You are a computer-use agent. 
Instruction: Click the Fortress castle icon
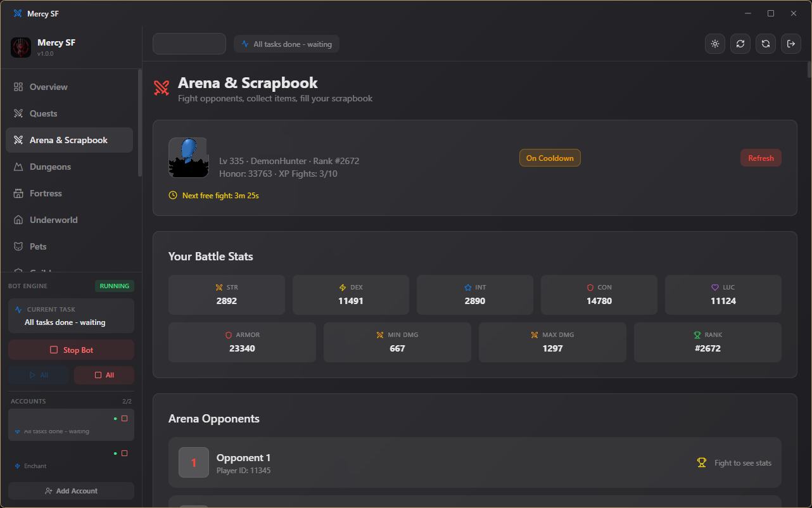[x=18, y=193]
